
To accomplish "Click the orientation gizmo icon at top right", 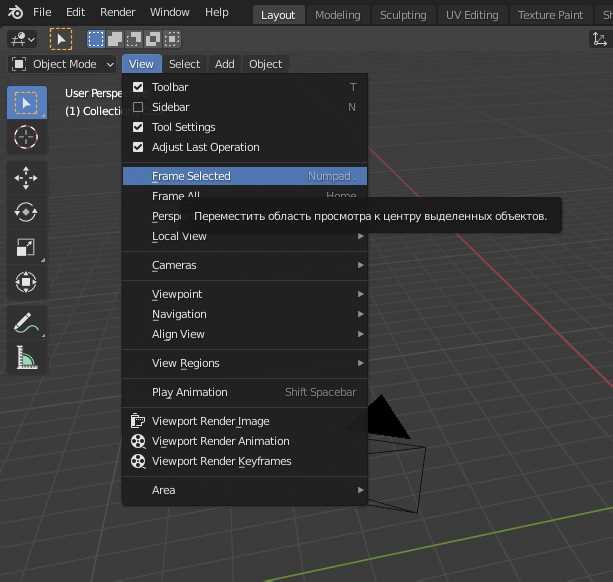I will click(600, 39).
